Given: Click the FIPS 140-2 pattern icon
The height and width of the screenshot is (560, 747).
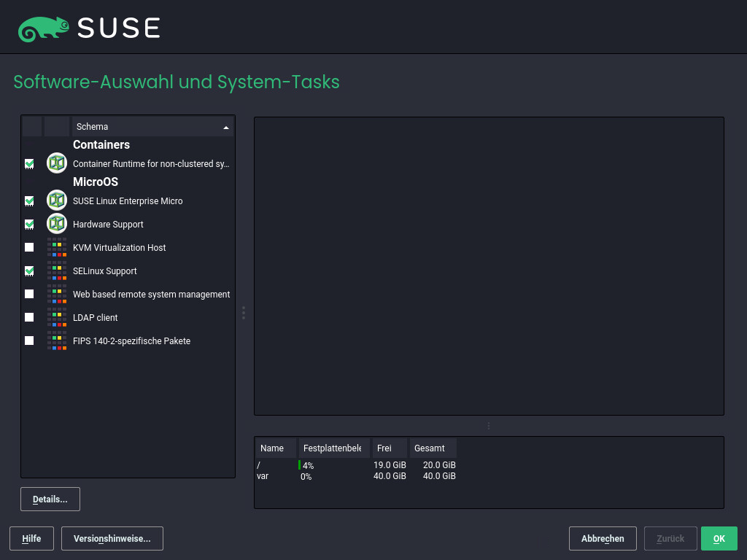Looking at the screenshot, I should tap(57, 341).
